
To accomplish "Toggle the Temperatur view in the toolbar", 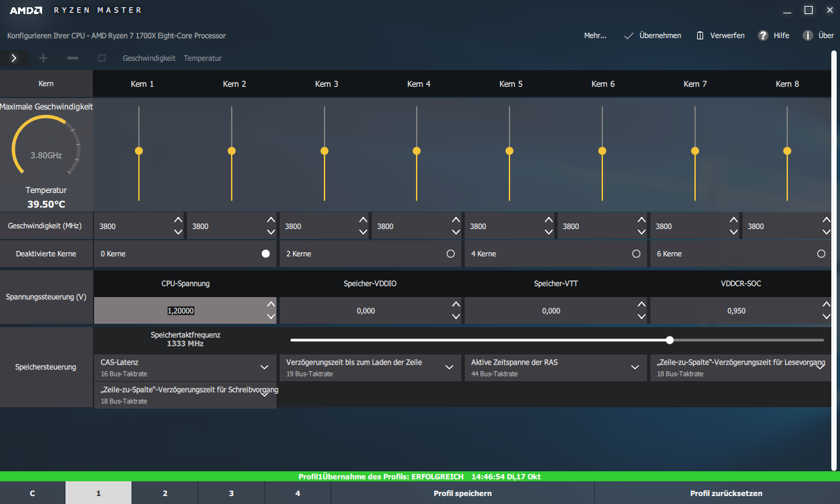I will pos(202,58).
